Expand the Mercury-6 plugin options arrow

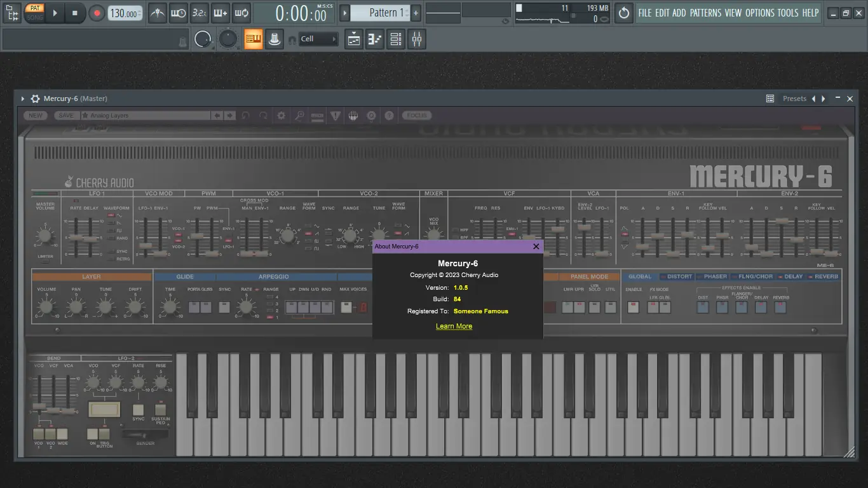coord(23,98)
